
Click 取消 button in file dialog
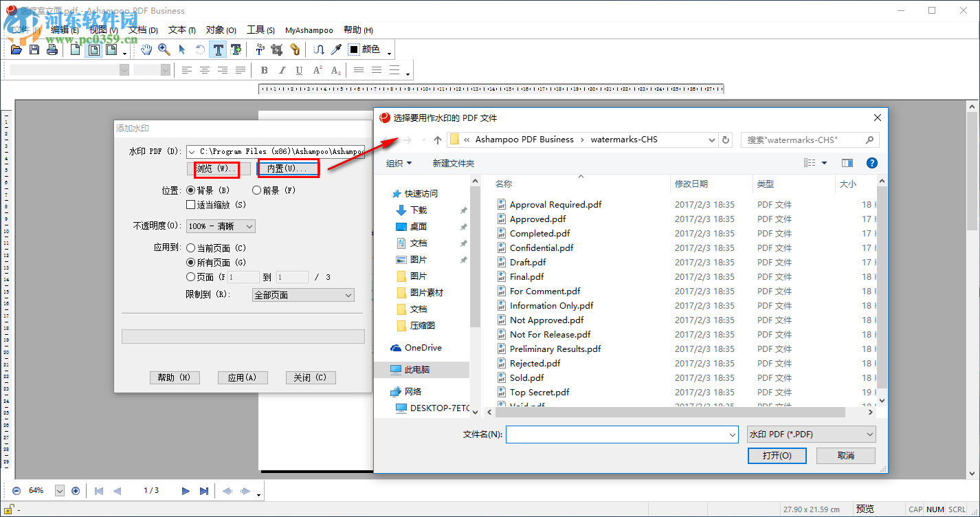point(846,455)
